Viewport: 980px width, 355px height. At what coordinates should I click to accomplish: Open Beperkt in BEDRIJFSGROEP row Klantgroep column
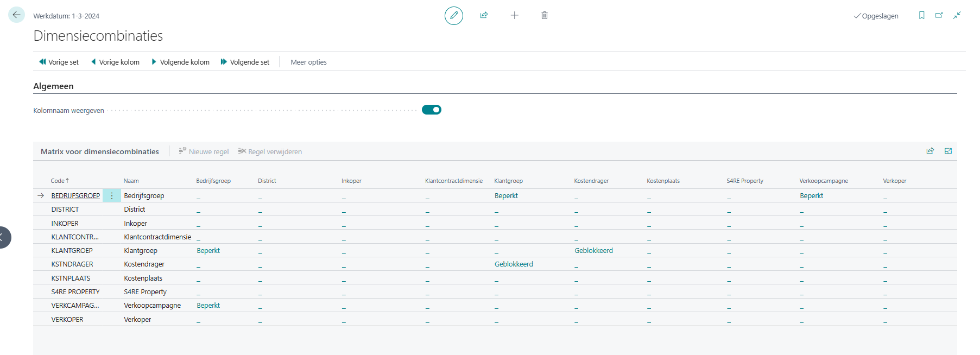point(506,195)
